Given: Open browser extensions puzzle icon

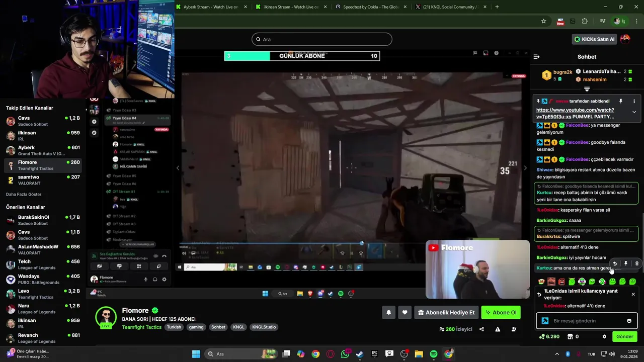Looking at the screenshot, I should pos(585,21).
